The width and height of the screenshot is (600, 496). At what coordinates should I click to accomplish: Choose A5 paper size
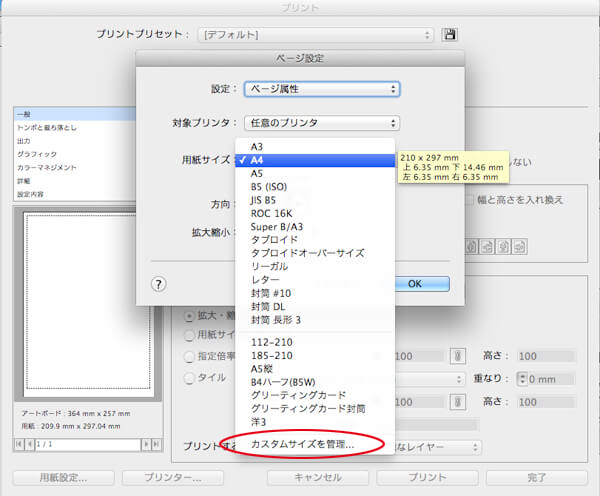pos(315,174)
